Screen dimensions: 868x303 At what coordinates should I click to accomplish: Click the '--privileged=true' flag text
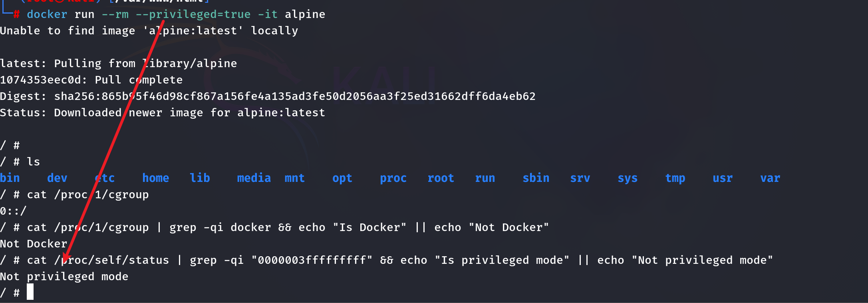pos(193,14)
